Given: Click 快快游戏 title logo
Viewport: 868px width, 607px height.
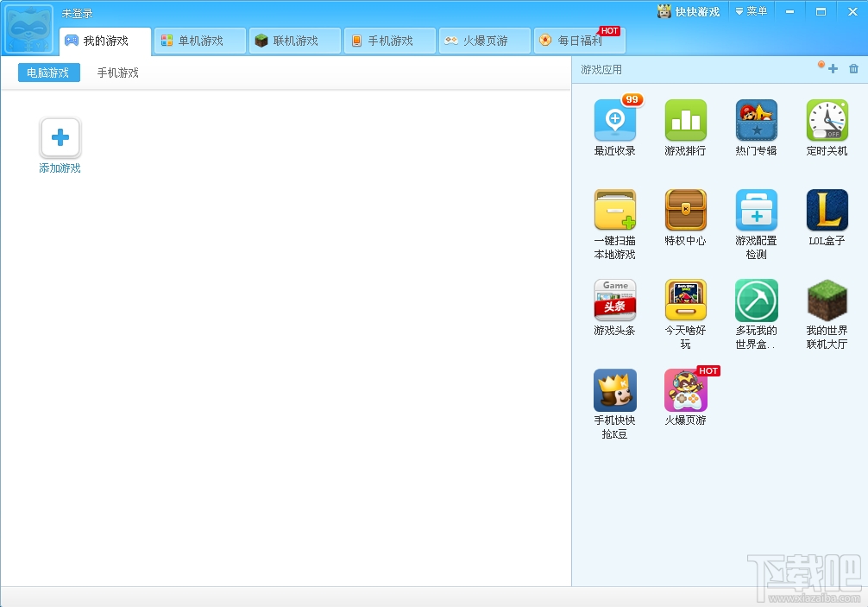Looking at the screenshot, I should point(688,11).
